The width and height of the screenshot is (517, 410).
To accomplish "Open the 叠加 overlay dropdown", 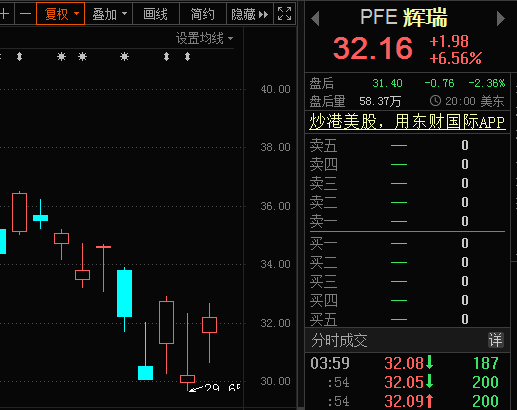I will click(109, 14).
